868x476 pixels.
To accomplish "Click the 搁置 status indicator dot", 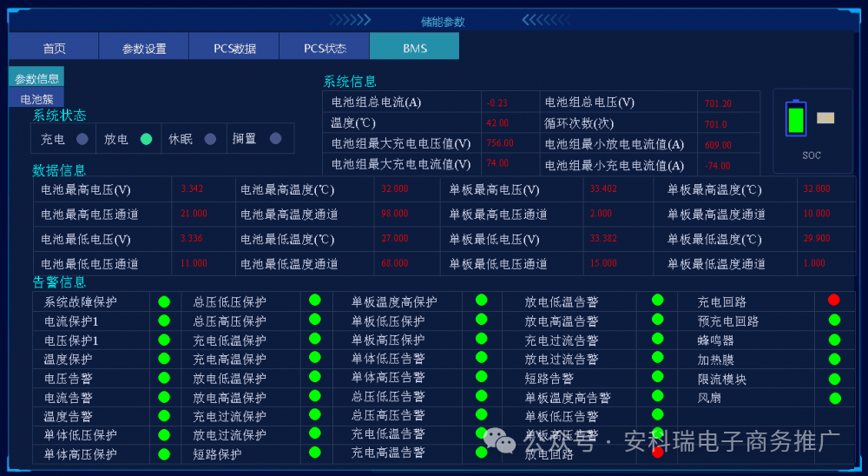I will 276,138.
